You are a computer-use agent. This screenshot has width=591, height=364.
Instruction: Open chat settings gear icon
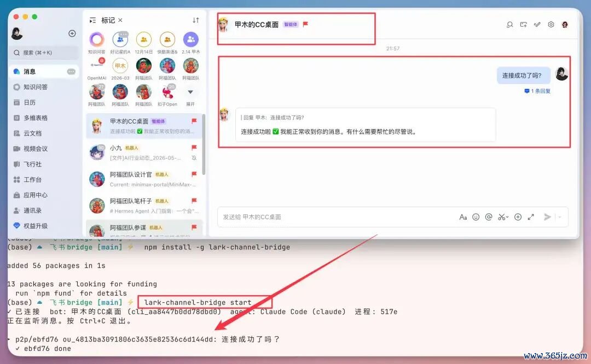[x=551, y=25]
